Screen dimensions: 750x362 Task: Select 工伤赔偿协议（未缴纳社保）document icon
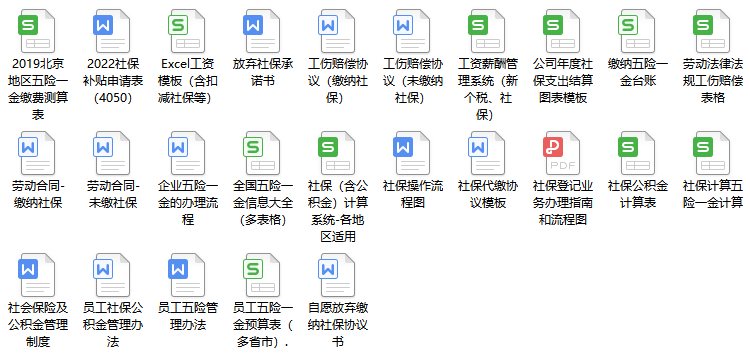pyautogui.click(x=412, y=32)
